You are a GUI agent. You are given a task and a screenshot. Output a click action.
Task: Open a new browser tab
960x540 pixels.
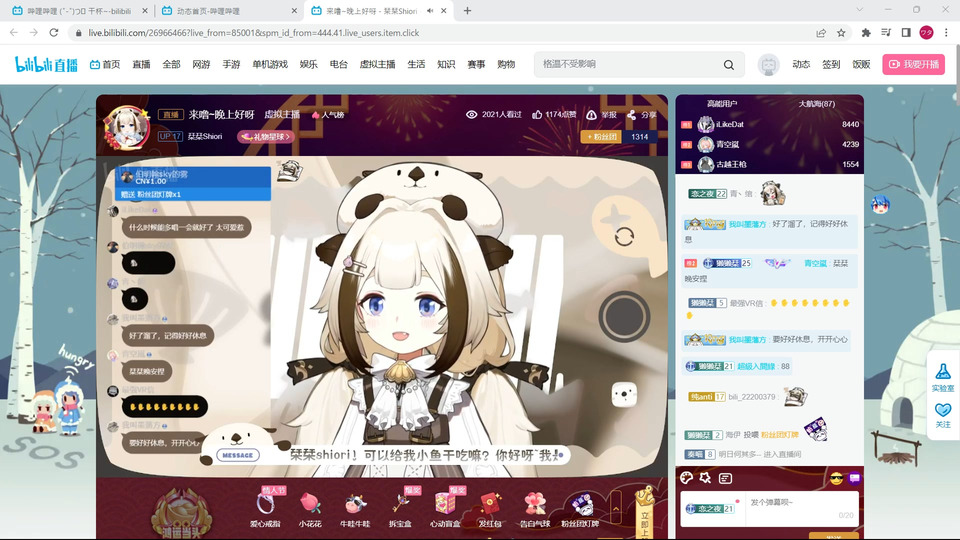click(467, 10)
